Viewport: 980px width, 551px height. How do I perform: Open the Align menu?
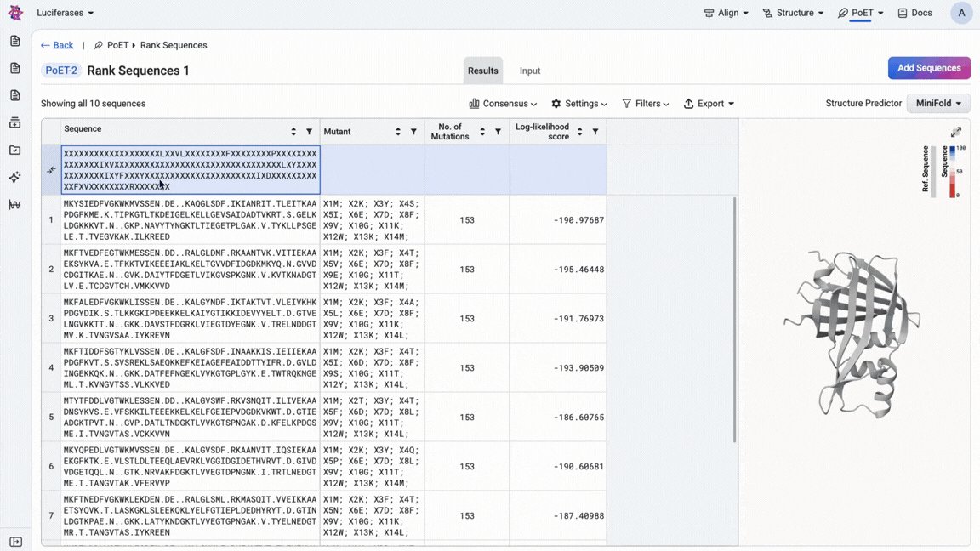(726, 13)
